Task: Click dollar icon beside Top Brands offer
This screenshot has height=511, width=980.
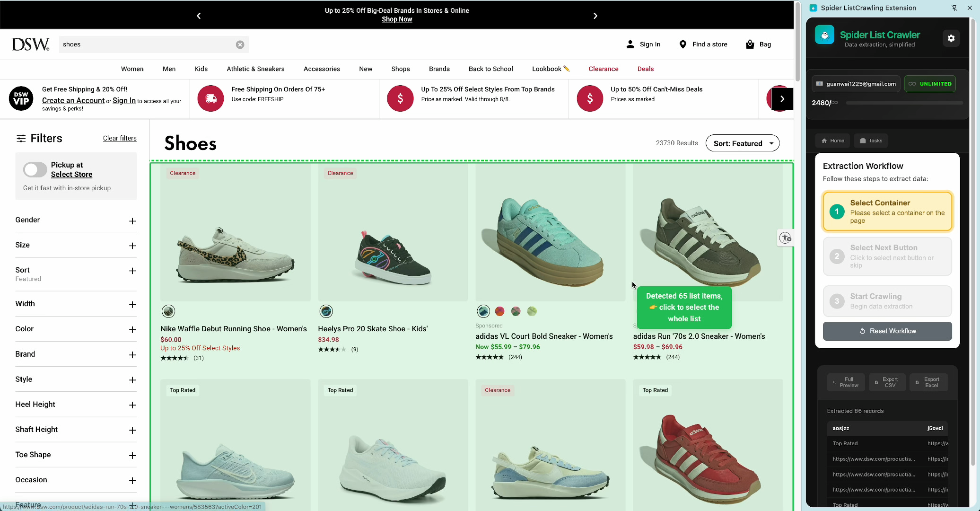Action: pos(400,98)
